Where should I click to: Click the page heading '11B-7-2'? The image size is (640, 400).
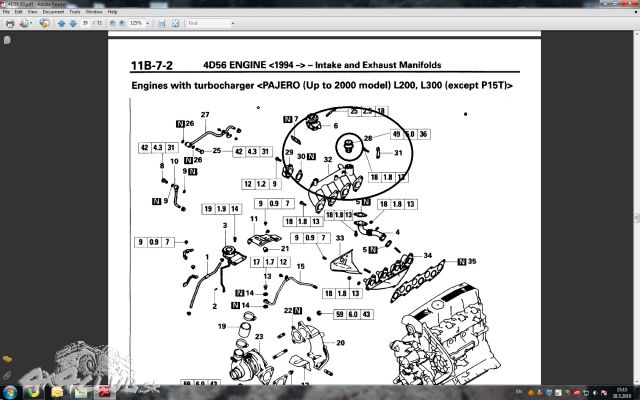(x=152, y=65)
